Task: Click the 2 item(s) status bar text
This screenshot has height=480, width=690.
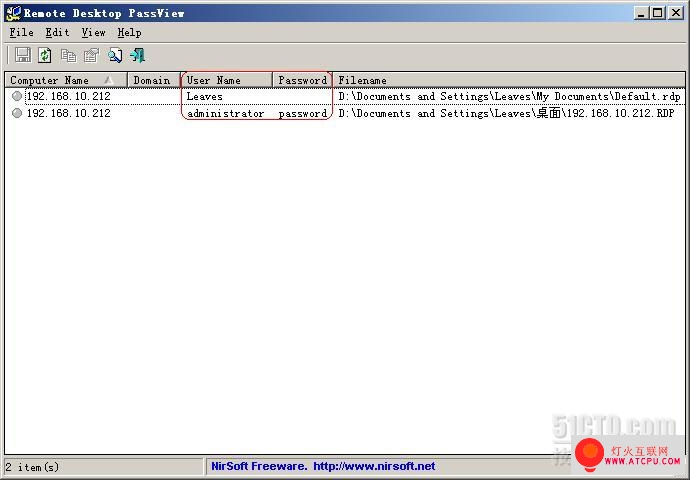Action: click(32, 467)
